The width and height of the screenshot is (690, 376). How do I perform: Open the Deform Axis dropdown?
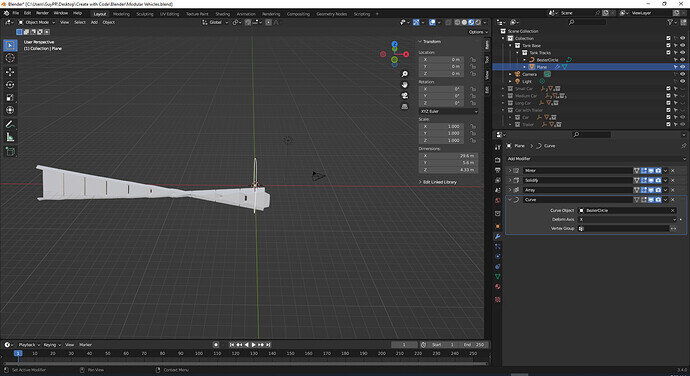[627, 219]
